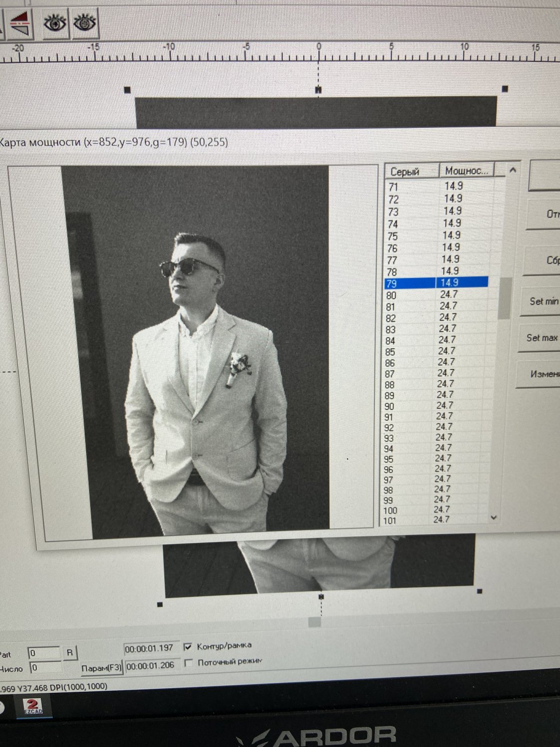
Task: Click the power list scrollbar thumb
Action: click(505, 298)
